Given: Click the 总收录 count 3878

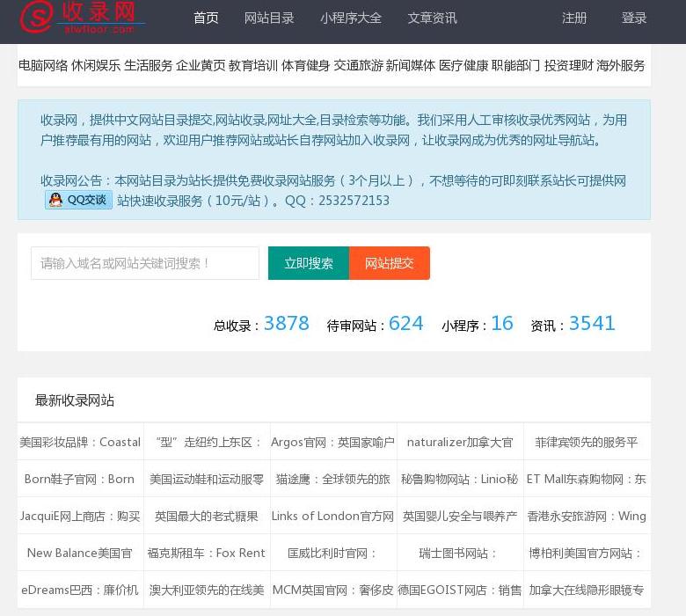Looking at the screenshot, I should (x=287, y=324).
